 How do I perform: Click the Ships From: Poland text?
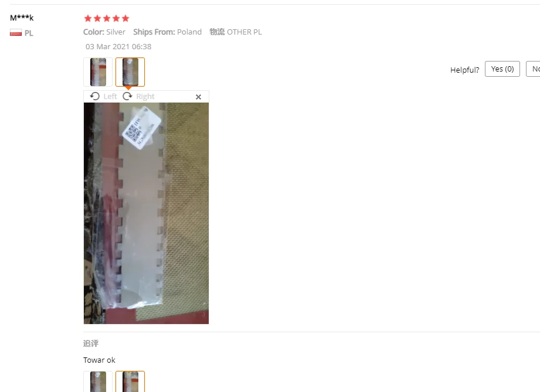click(x=167, y=32)
